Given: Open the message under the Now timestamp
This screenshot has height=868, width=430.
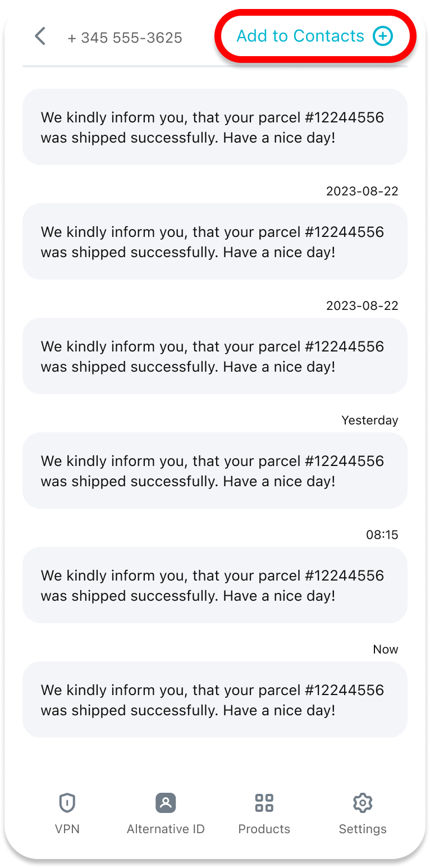Looking at the screenshot, I should (214, 700).
